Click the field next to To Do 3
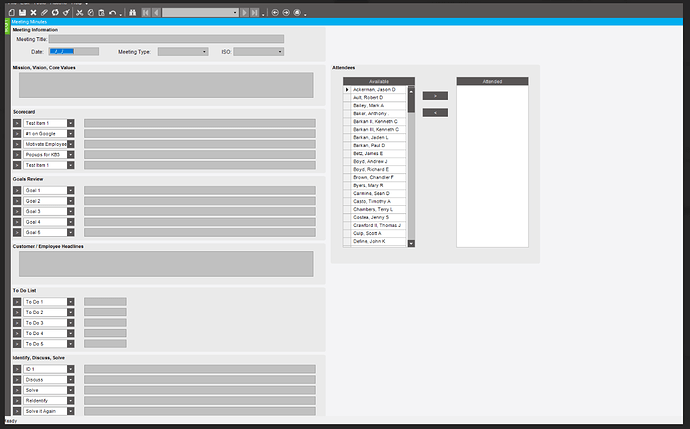 click(105, 323)
